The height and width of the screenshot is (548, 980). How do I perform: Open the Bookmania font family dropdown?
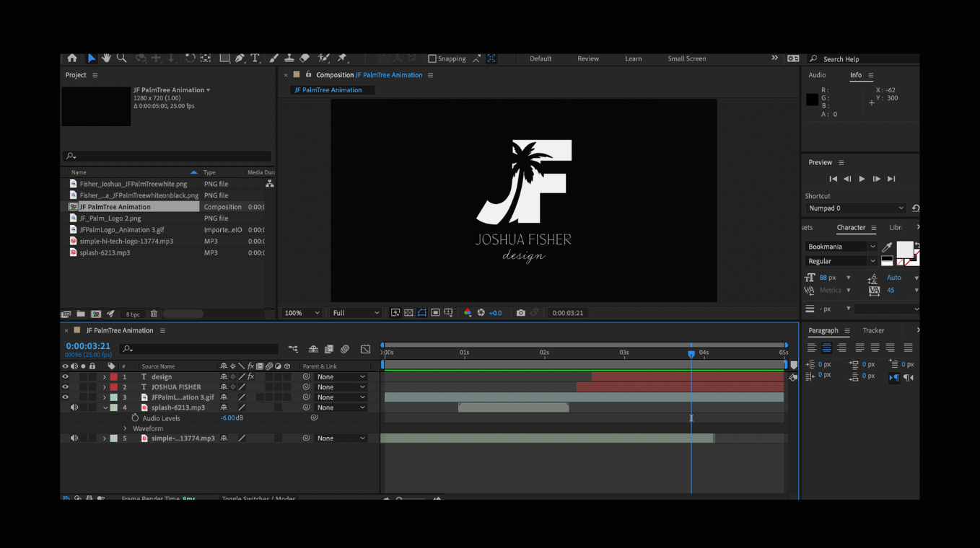coord(841,247)
